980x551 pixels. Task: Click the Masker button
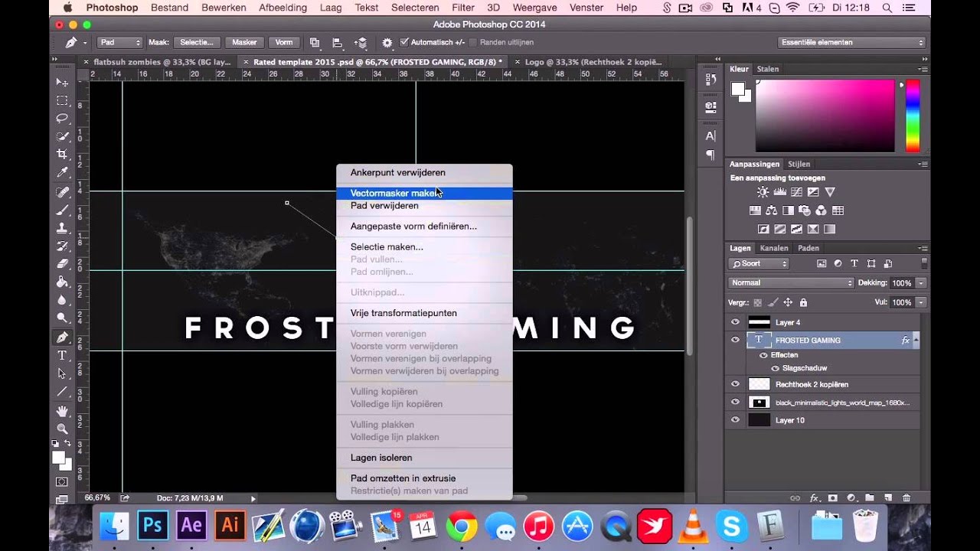[x=244, y=43]
